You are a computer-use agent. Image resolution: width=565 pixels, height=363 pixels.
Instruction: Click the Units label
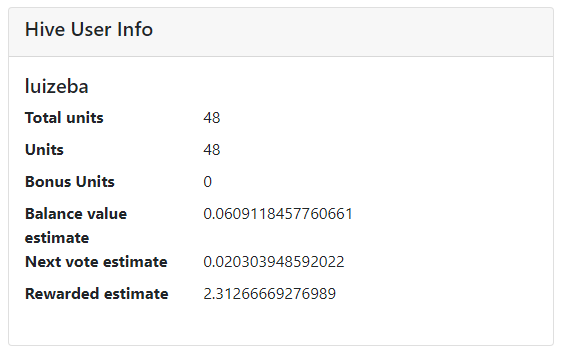tap(44, 150)
